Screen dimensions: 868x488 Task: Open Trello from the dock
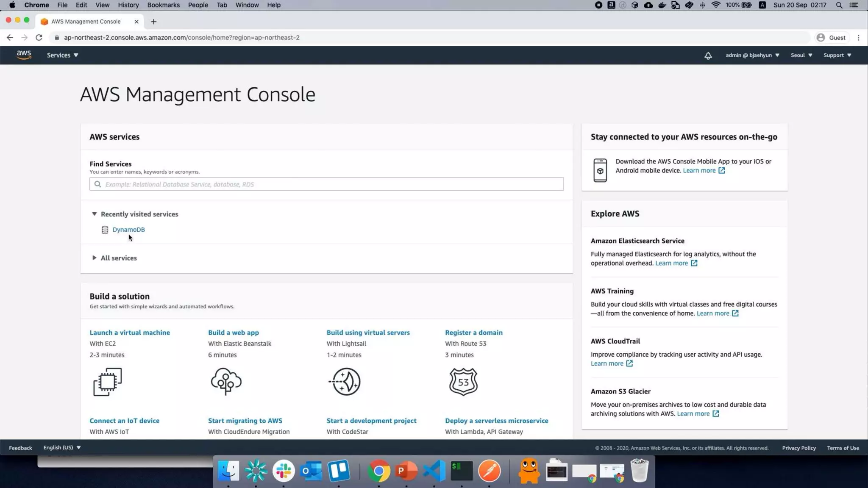pos(339,471)
